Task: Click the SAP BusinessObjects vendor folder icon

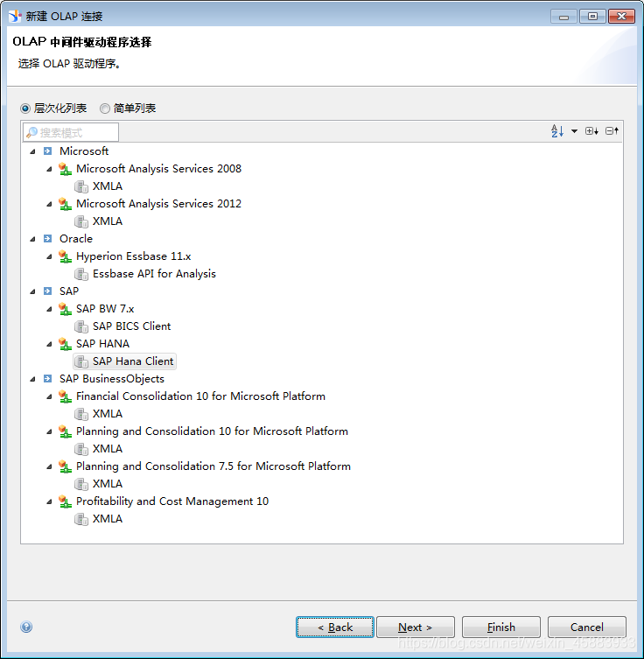Action: (x=48, y=379)
